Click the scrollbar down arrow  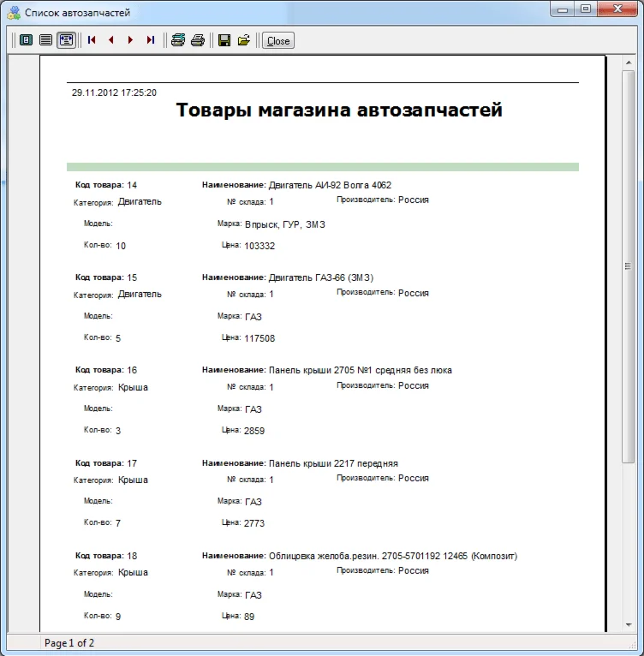coord(628,626)
